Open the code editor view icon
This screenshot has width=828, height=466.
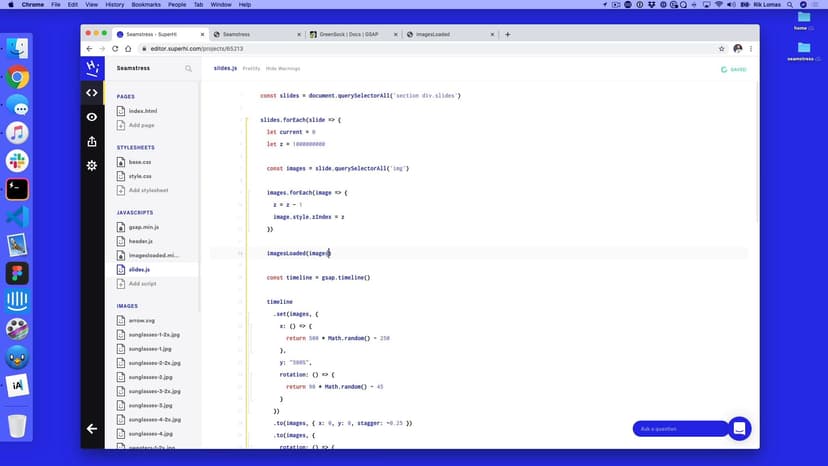point(92,93)
